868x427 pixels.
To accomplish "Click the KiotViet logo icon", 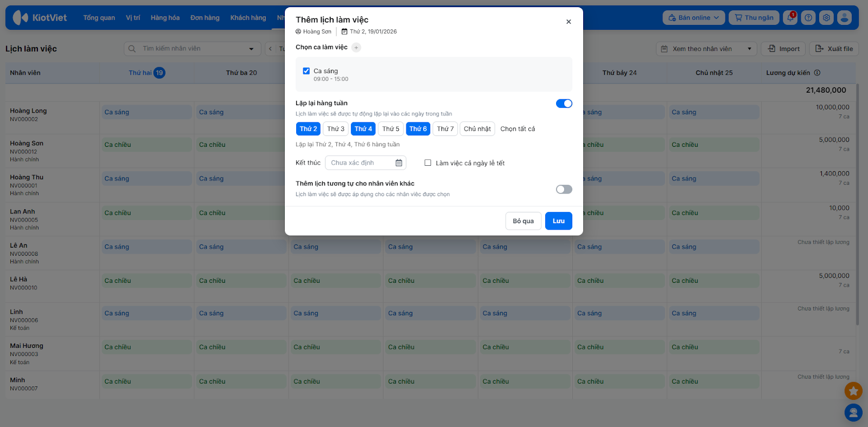I will [x=20, y=18].
